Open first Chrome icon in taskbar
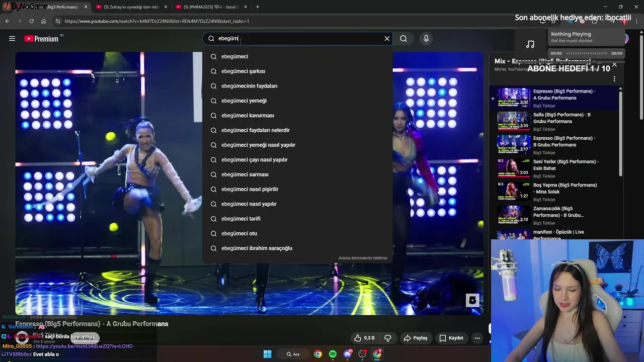 [318, 354]
